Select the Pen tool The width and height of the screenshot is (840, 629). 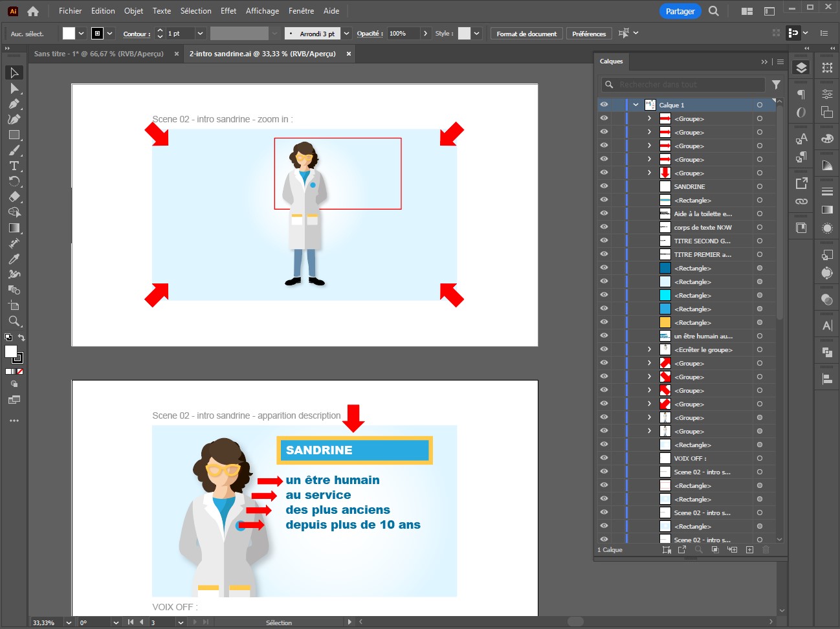tap(14, 104)
